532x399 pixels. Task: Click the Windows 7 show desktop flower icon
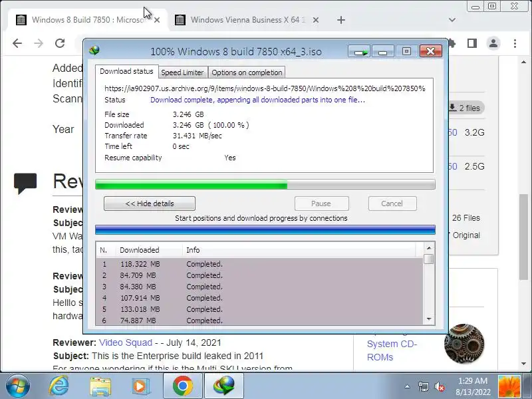[x=509, y=386]
